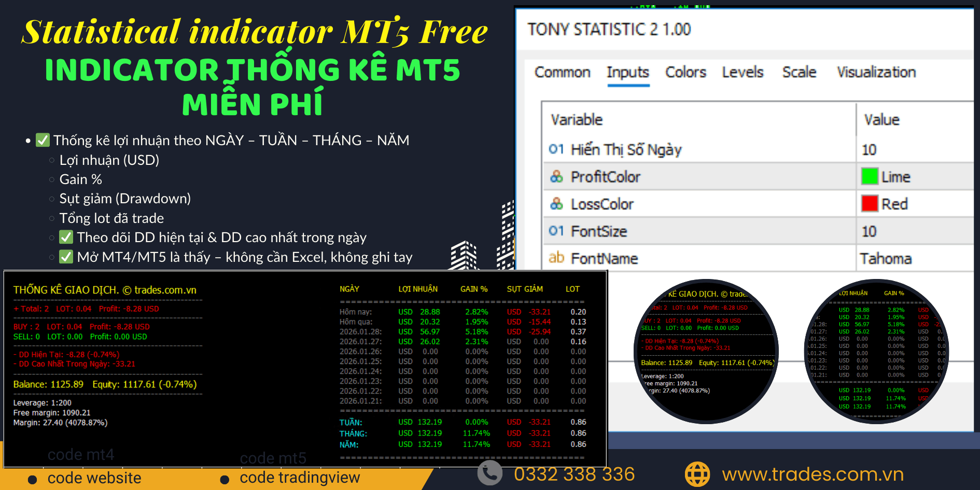Click the Lime color swatch for ProfitColor
The width and height of the screenshot is (980, 490).
[870, 176]
